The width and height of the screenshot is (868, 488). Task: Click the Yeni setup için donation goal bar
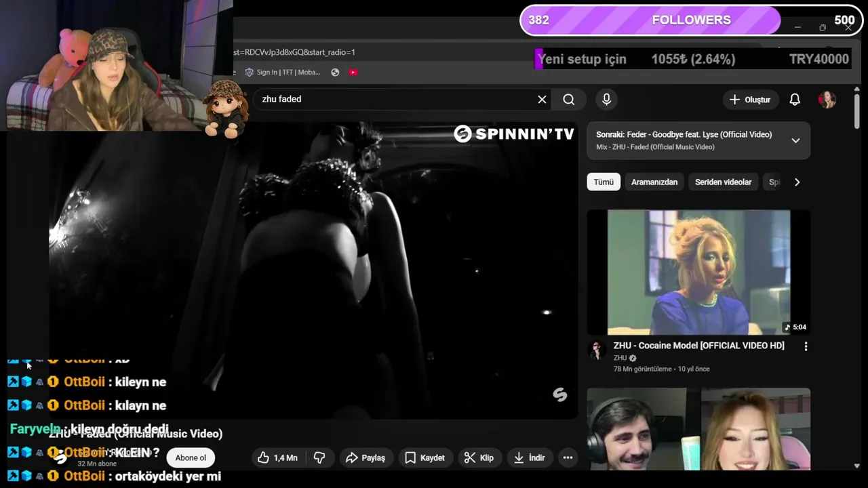coord(693,60)
